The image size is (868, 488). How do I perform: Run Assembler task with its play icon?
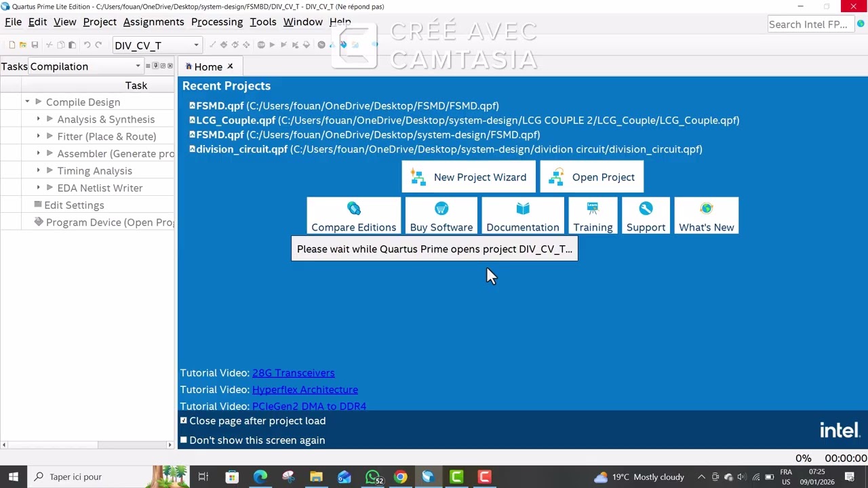[50, 153]
